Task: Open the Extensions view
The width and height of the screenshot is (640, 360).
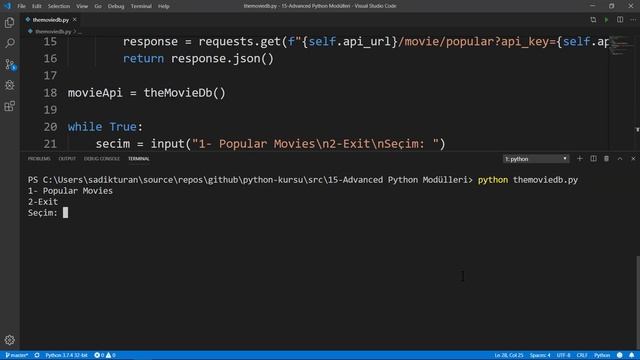Action: click(x=9, y=106)
